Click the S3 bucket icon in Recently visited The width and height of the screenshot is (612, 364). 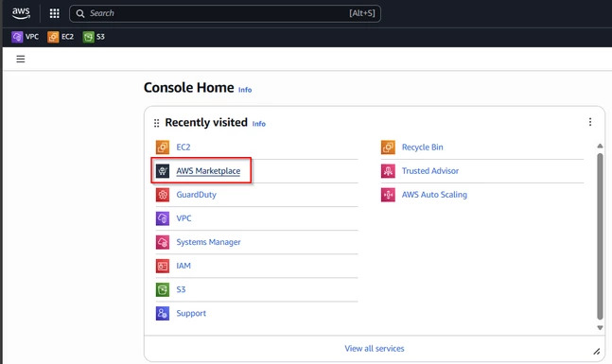[163, 290]
